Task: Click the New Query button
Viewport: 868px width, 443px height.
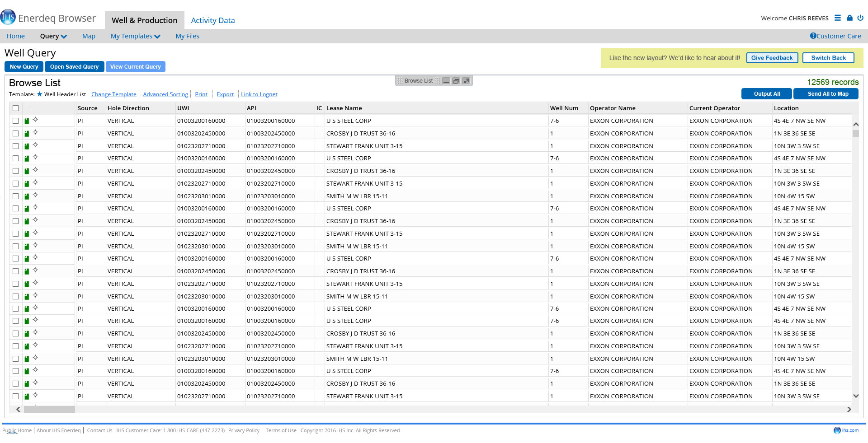Action: coord(24,66)
